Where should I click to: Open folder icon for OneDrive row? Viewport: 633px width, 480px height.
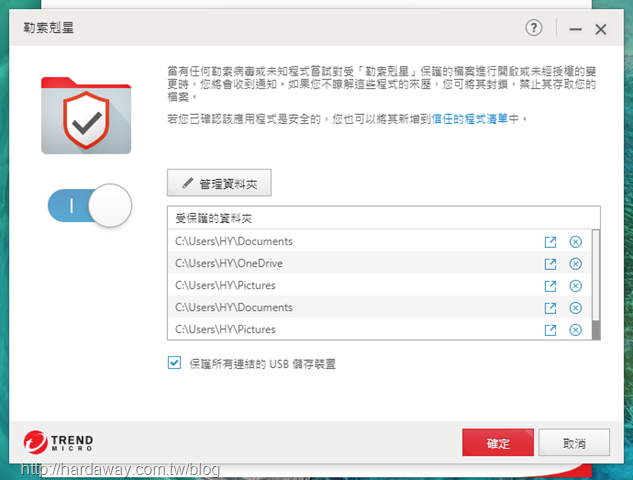[x=550, y=264]
